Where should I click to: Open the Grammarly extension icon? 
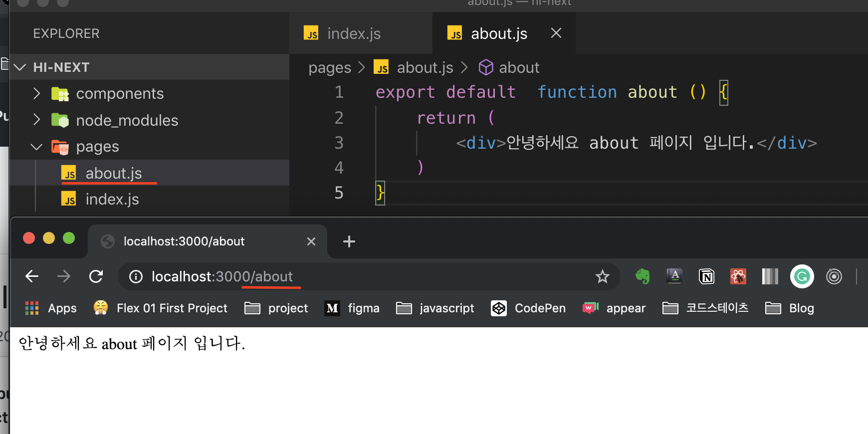(802, 276)
